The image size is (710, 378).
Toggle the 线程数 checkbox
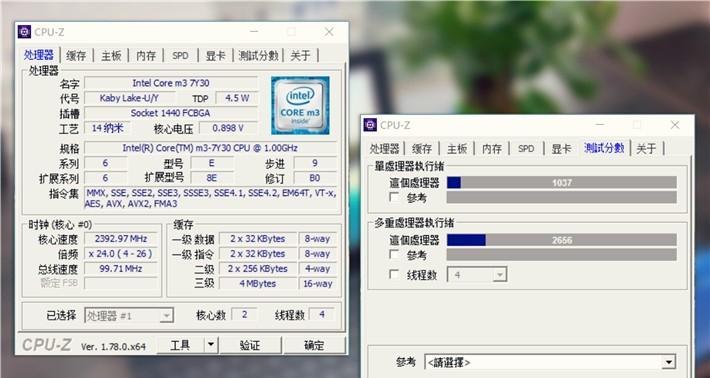394,274
